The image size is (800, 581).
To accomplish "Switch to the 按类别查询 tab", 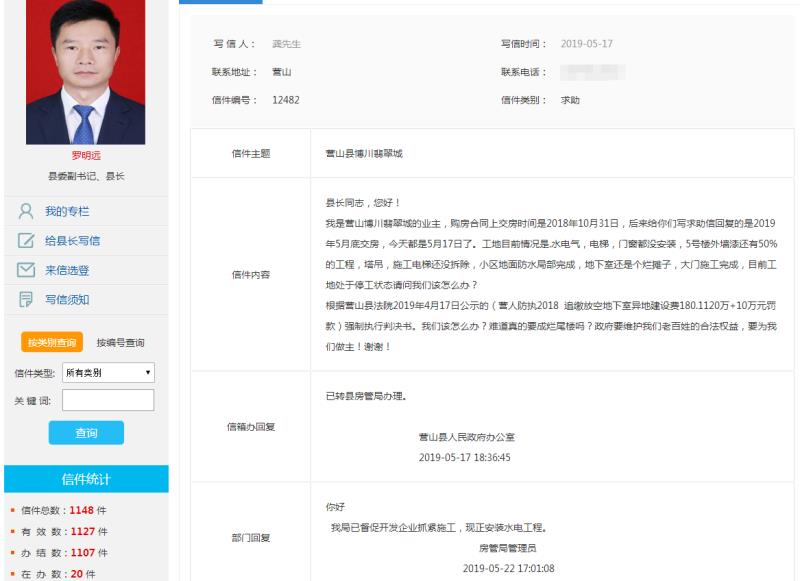I will (x=52, y=343).
